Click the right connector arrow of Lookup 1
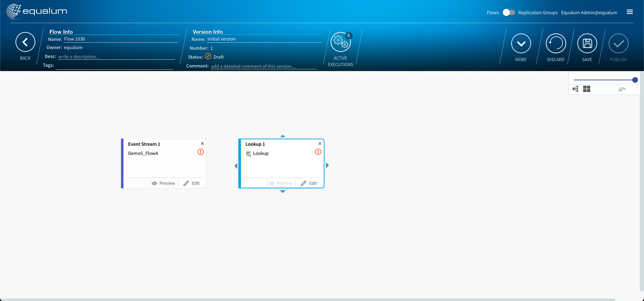644x301 pixels. (x=327, y=165)
